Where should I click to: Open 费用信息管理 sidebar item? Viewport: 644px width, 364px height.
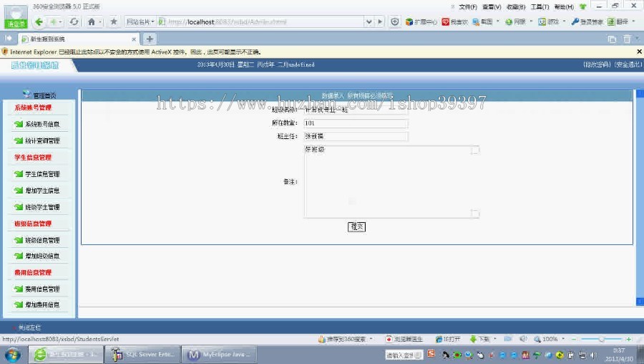coord(42,289)
